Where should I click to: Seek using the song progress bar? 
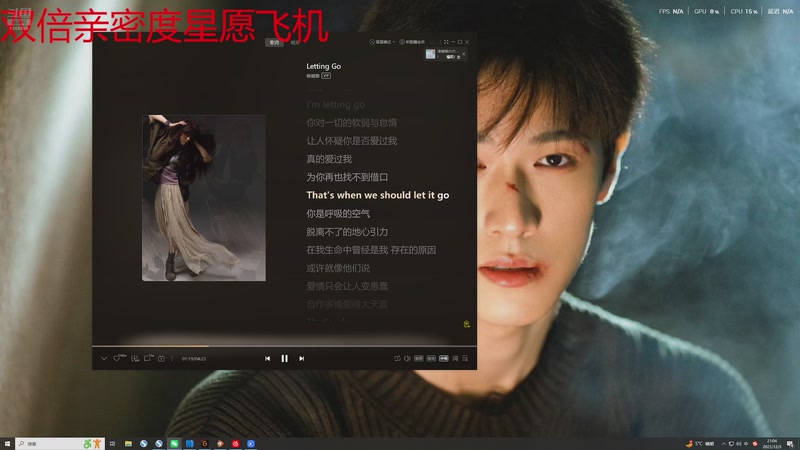pyautogui.click(x=284, y=346)
